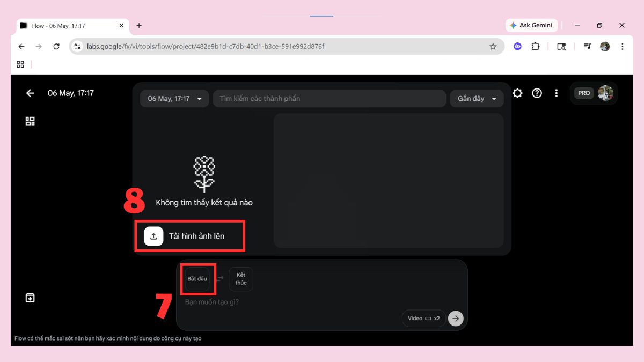Swap start and end frames arrow icon
The image size is (644, 362).
pos(219,279)
